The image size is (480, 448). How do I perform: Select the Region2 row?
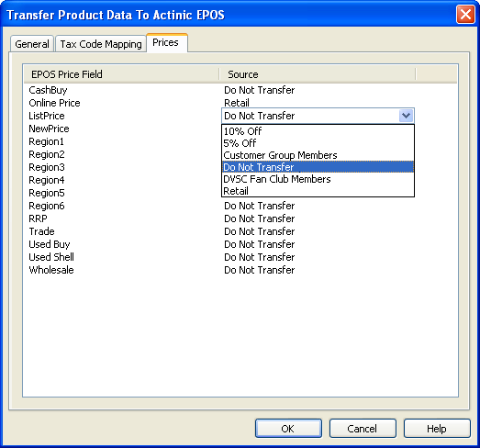[x=47, y=154]
